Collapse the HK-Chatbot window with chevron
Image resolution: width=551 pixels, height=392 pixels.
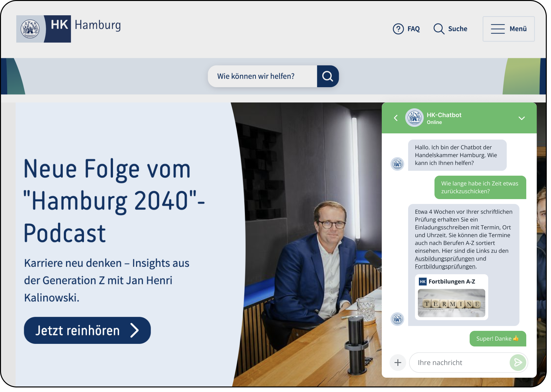click(x=521, y=118)
